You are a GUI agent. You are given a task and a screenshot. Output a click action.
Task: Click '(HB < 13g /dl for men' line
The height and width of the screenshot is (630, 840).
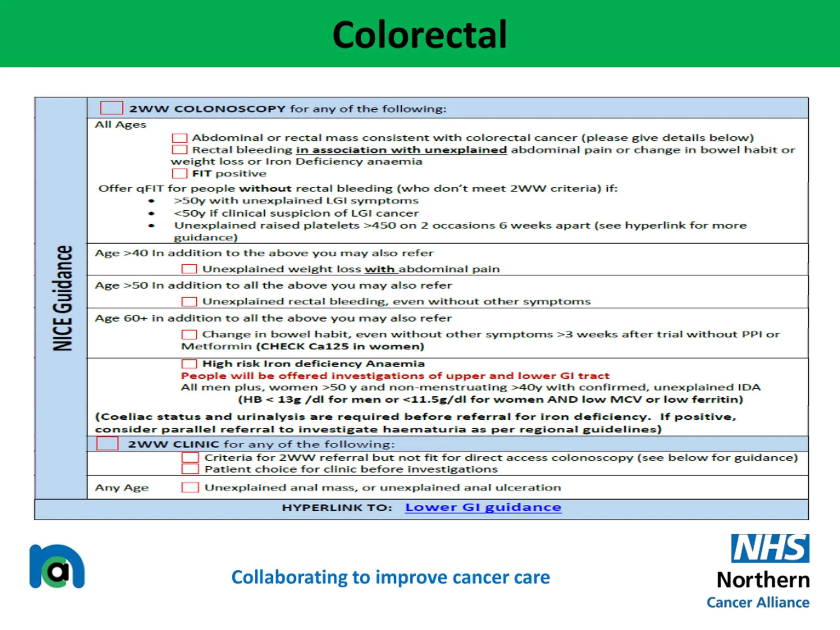490,400
